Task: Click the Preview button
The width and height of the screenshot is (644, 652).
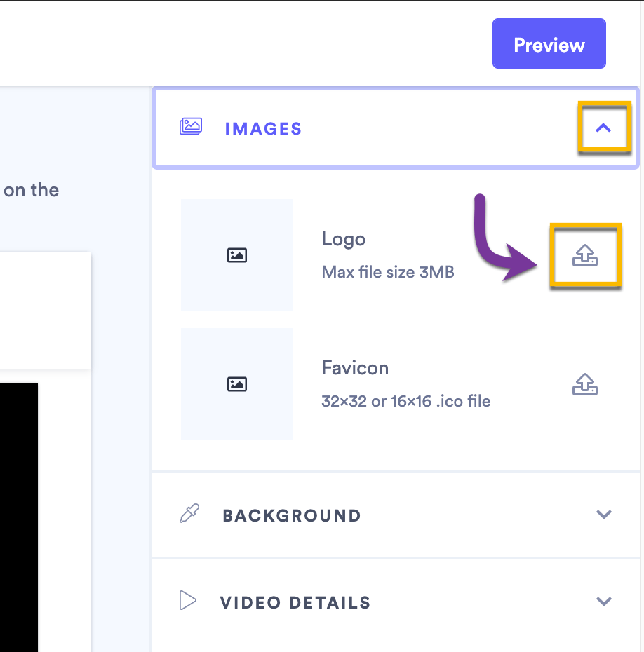Action: pos(549,43)
